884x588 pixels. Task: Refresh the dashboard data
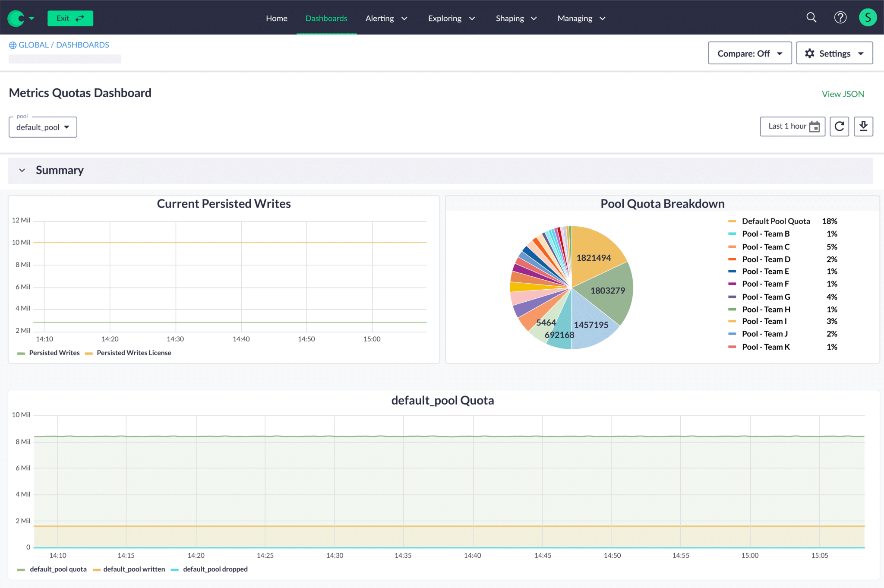click(x=839, y=126)
